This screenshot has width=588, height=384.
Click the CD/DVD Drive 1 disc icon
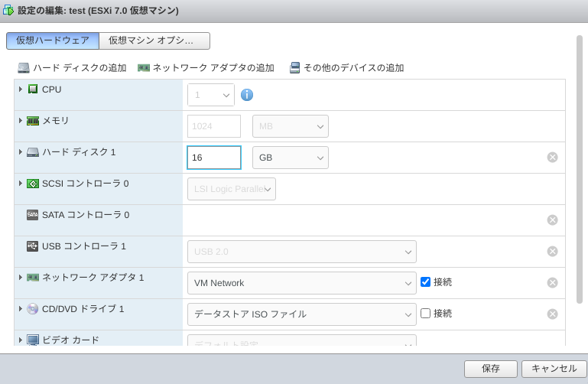click(33, 309)
